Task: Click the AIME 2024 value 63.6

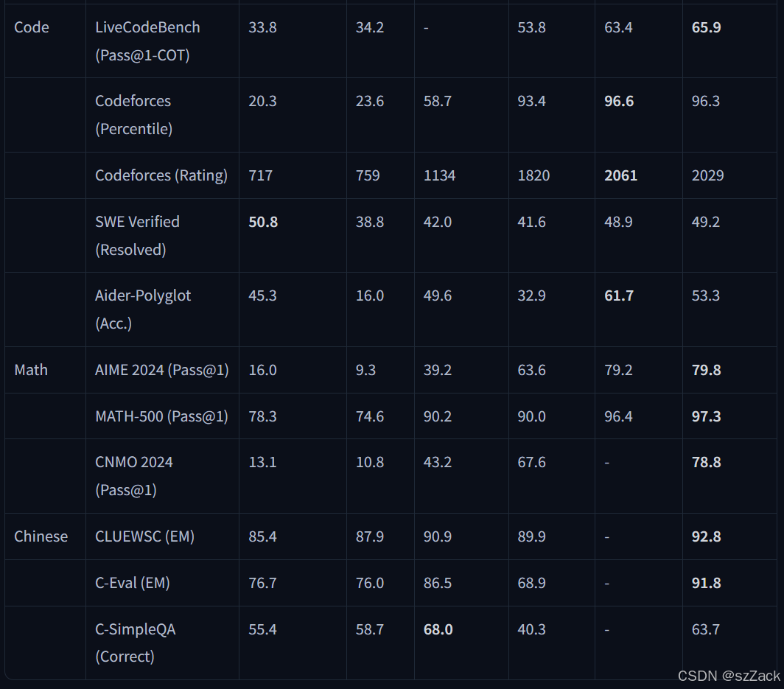Action: click(x=531, y=369)
